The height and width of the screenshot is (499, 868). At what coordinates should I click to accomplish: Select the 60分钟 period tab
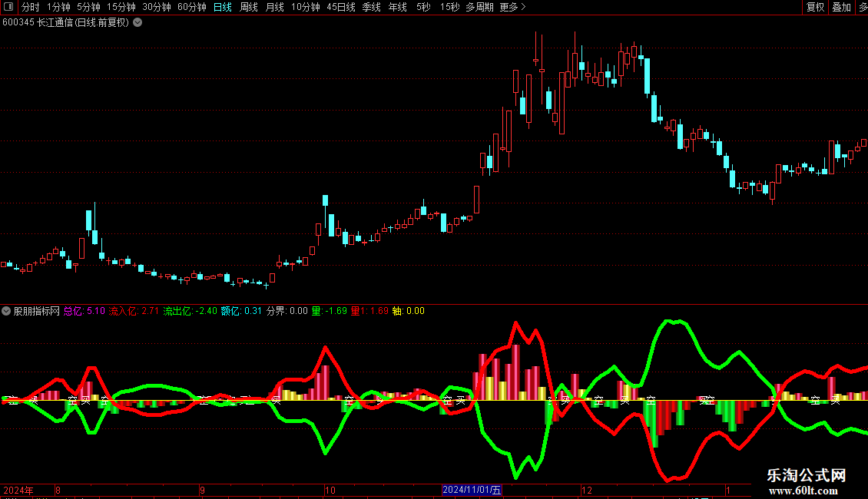pos(191,7)
